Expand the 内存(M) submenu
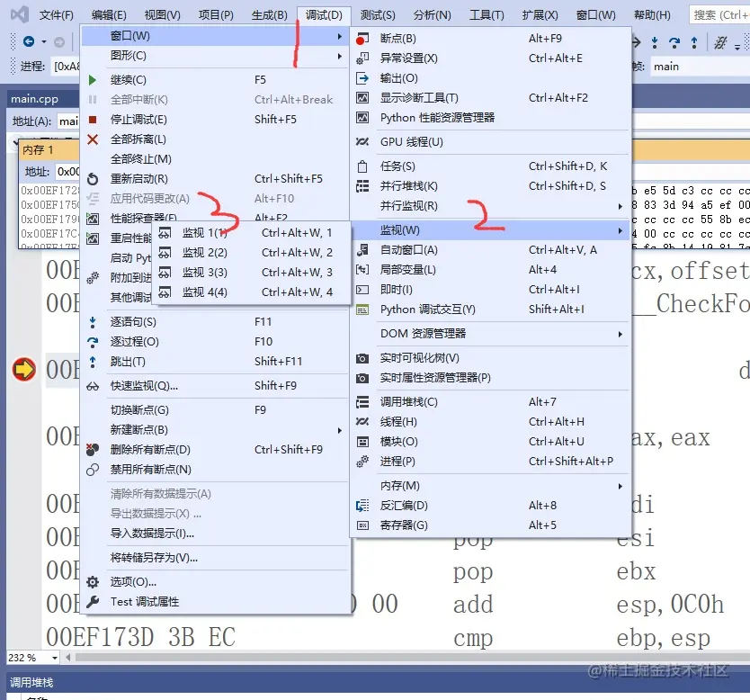The height and width of the screenshot is (700, 750). coord(490,486)
